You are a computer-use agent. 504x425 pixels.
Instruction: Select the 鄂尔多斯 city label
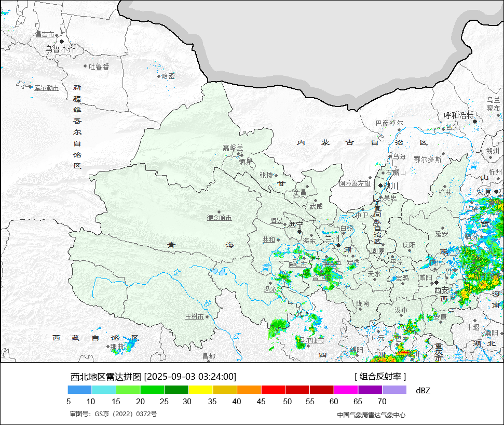(428, 160)
